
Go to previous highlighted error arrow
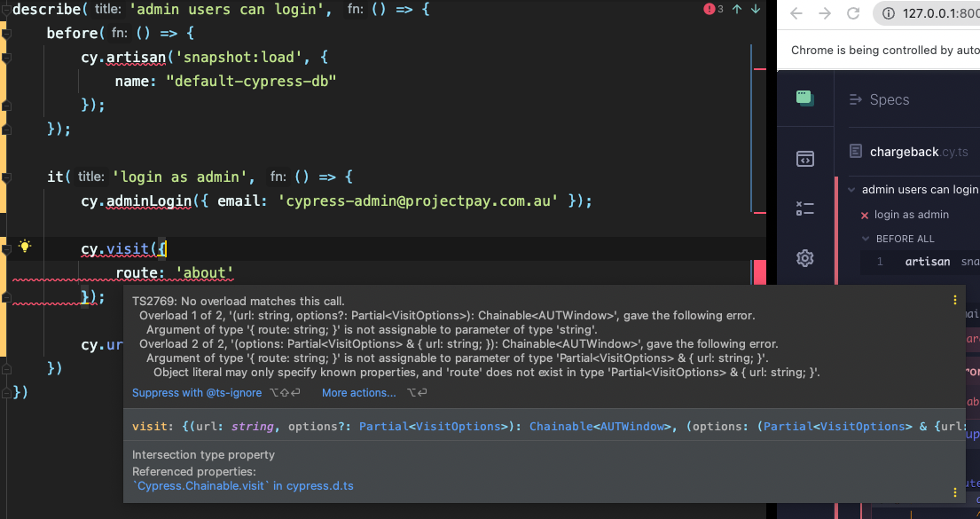click(x=738, y=9)
